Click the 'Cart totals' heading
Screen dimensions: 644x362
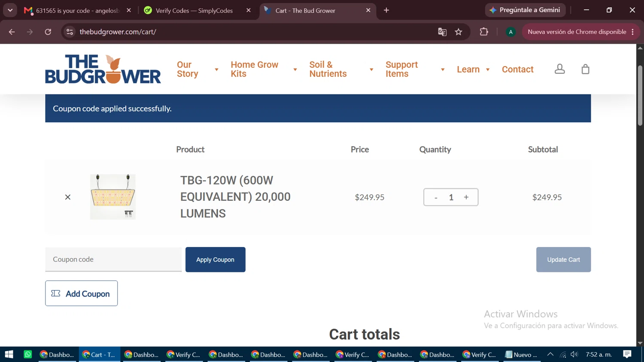pyautogui.click(x=365, y=335)
